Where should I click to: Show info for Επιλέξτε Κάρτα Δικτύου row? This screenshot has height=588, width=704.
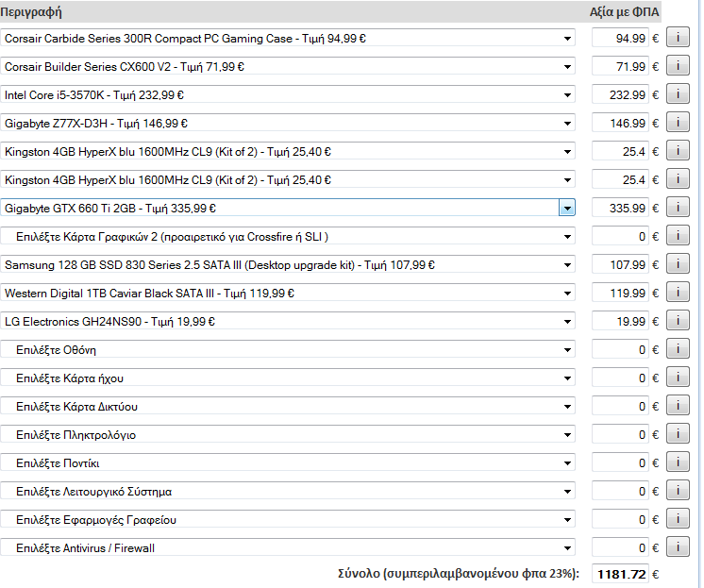[678, 406]
